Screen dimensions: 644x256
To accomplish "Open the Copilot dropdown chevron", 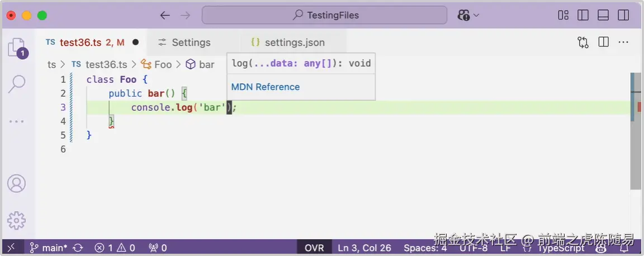I will click(476, 16).
